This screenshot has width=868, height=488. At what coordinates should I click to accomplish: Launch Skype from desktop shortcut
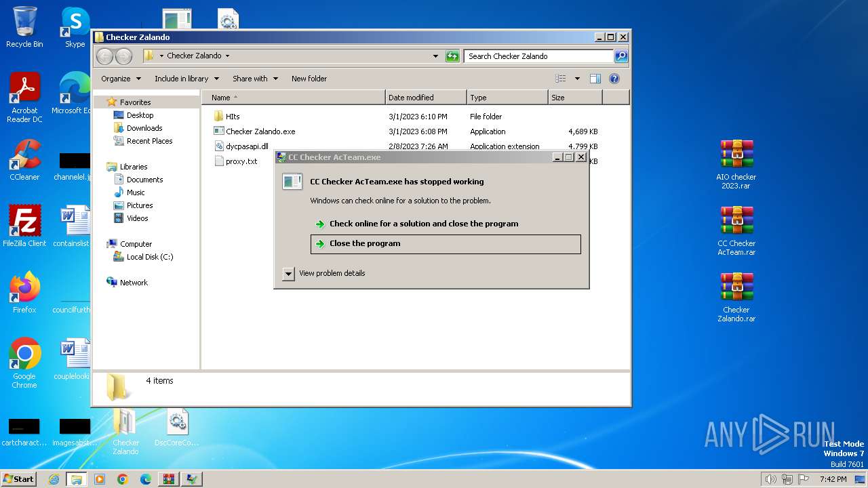(x=75, y=27)
